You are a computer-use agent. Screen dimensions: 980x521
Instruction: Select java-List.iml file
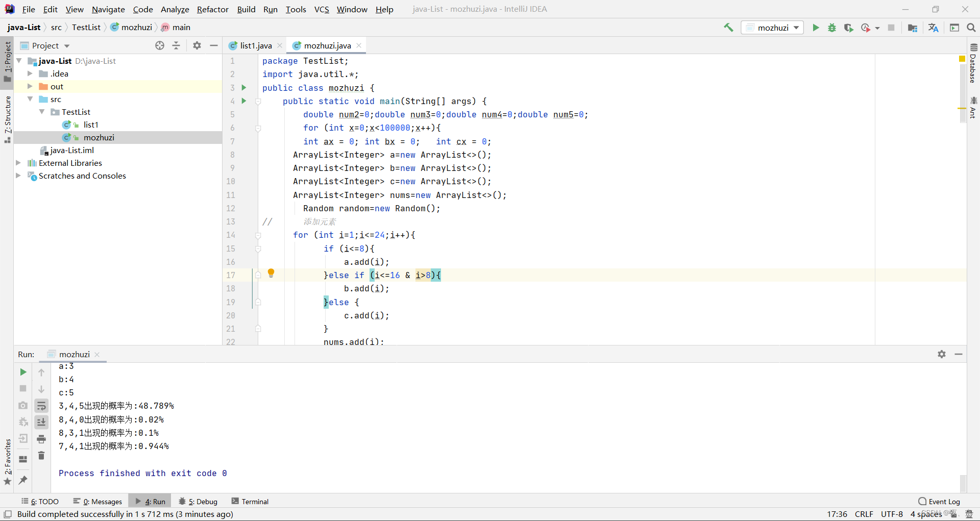pyautogui.click(x=72, y=150)
